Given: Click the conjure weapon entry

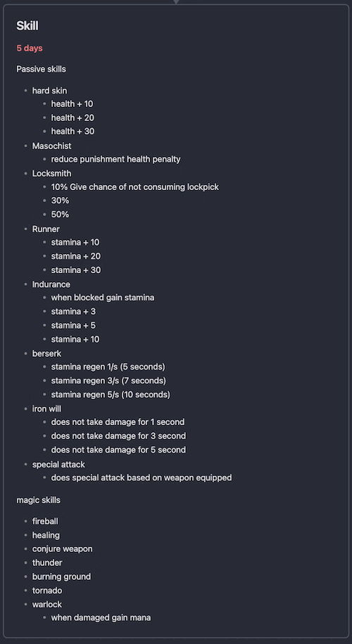Looking at the screenshot, I should tap(63, 549).
